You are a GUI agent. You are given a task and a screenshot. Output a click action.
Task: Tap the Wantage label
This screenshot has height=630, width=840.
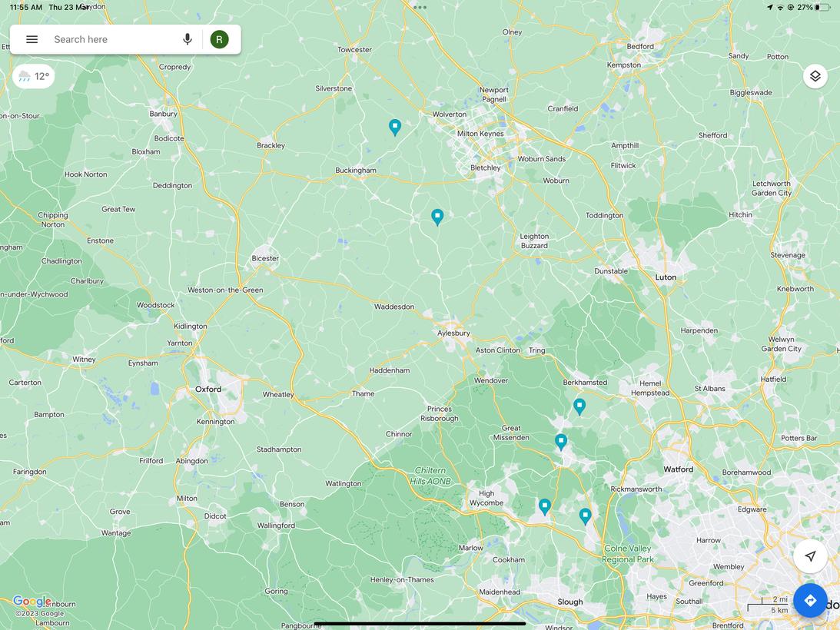[x=116, y=532]
